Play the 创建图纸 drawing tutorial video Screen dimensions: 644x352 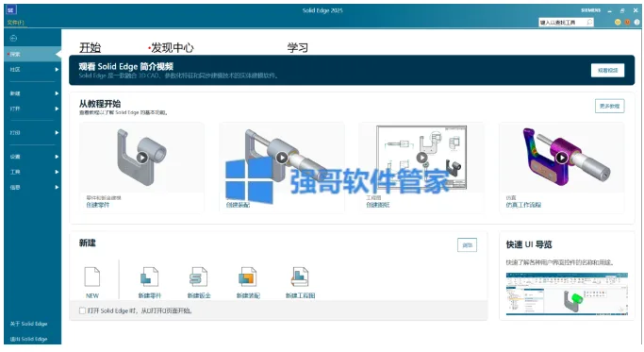(x=421, y=158)
